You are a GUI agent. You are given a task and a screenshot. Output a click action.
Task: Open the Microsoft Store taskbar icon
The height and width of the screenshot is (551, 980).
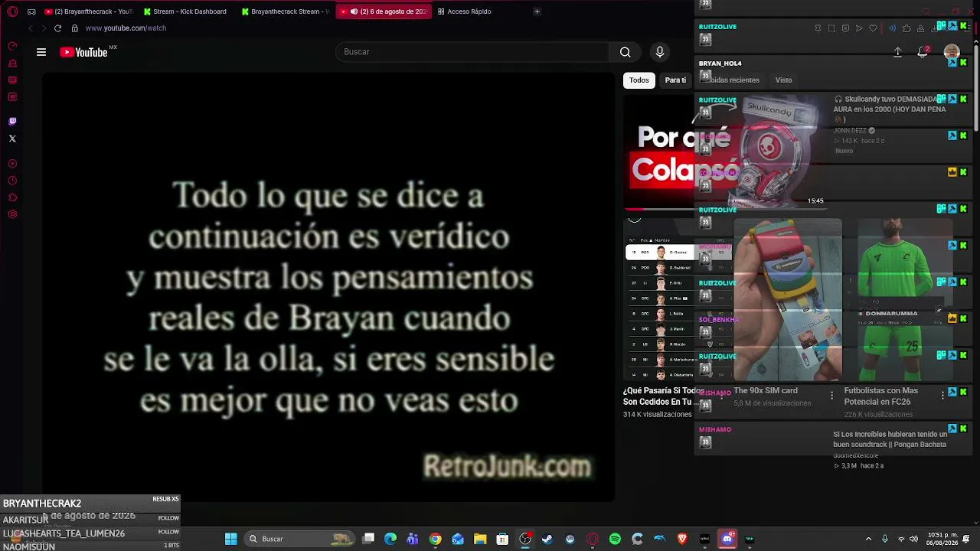(502, 539)
